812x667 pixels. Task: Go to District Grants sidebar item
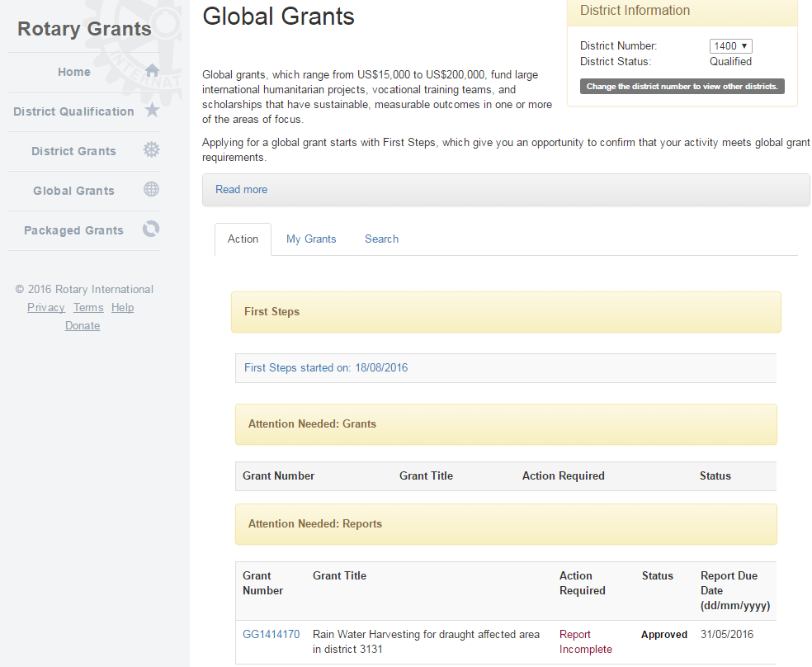pos(73,151)
